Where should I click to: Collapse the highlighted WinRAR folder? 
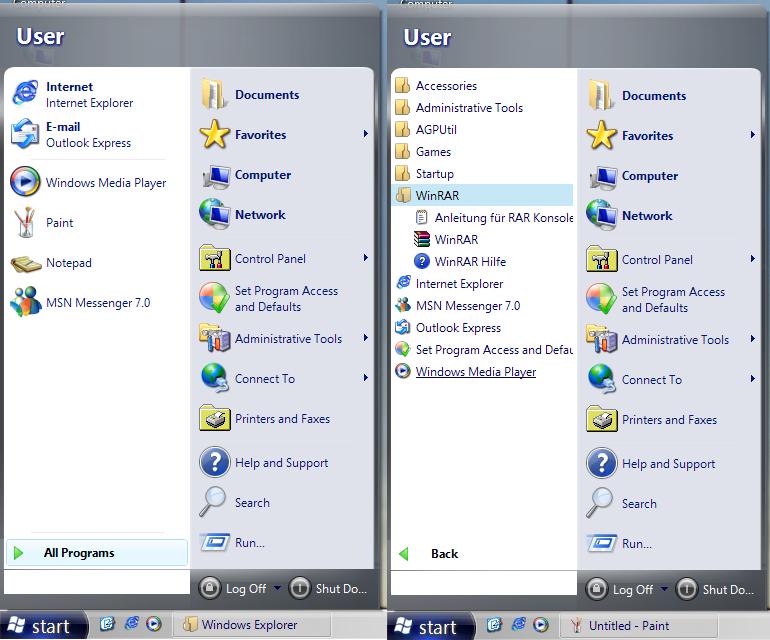coord(437,196)
